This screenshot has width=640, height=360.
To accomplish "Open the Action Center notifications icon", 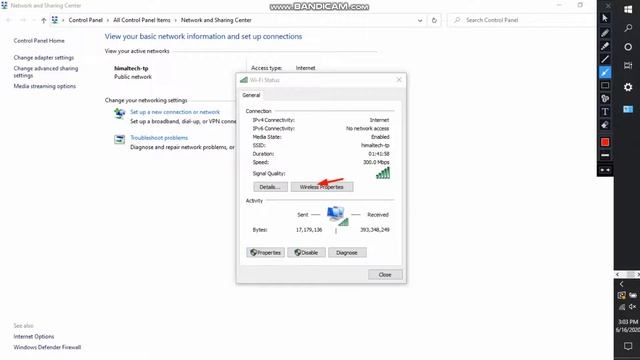I will (628, 346).
